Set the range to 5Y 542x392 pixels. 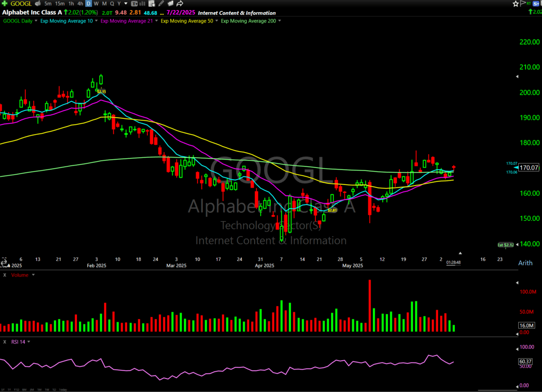pos(3,389)
